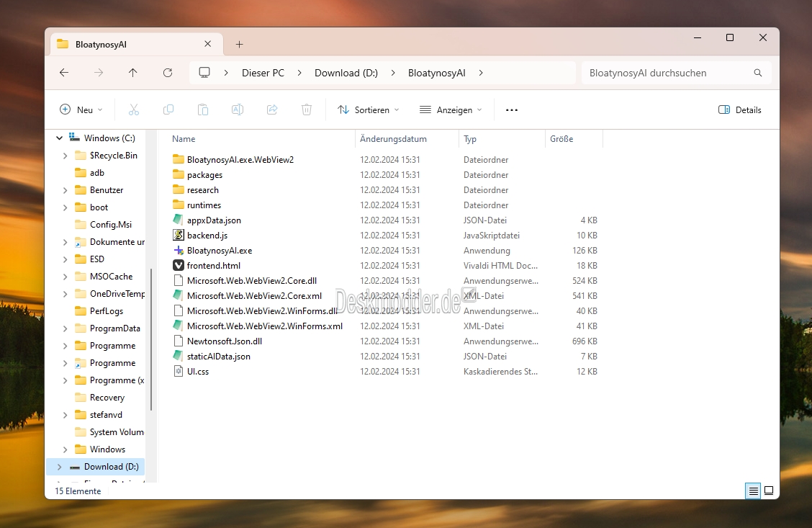Switch to large thumbnails view icon
Viewport: 812px width, 528px height.
click(x=769, y=491)
